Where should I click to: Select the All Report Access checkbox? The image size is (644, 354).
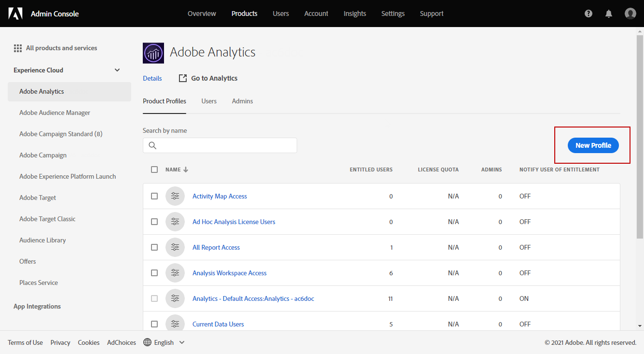coord(154,247)
